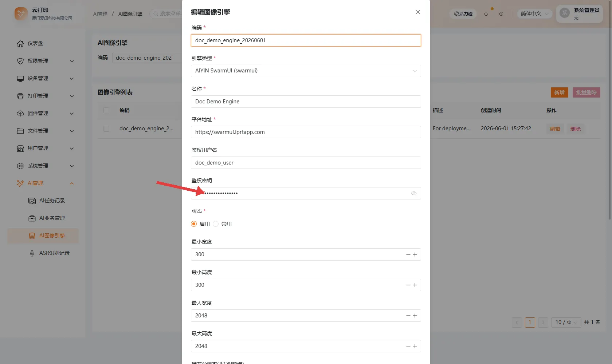The height and width of the screenshot is (364, 612).
Task: Click the firmware management cloud icon
Action: tap(20, 114)
